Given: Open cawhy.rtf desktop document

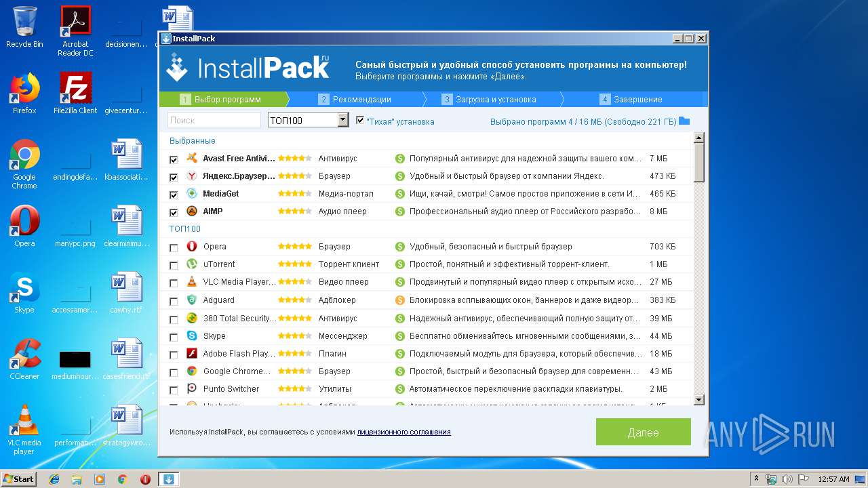Looking at the screenshot, I should click(126, 293).
